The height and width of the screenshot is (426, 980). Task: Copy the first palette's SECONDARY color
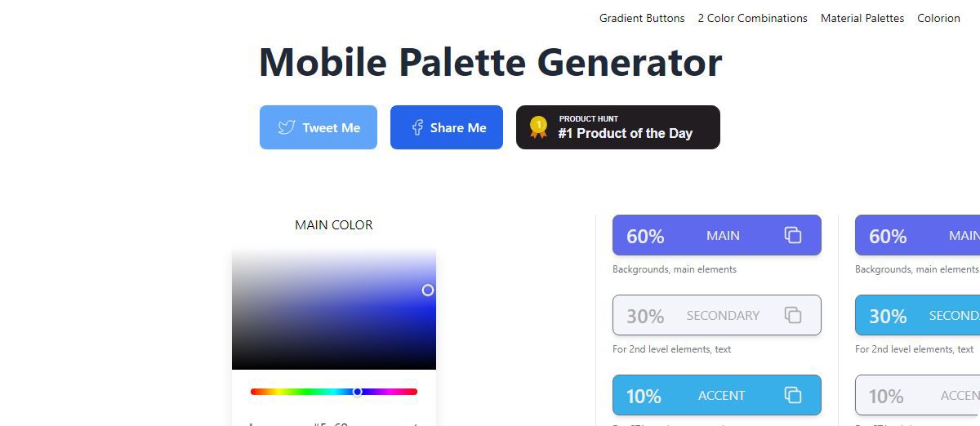[x=793, y=315]
